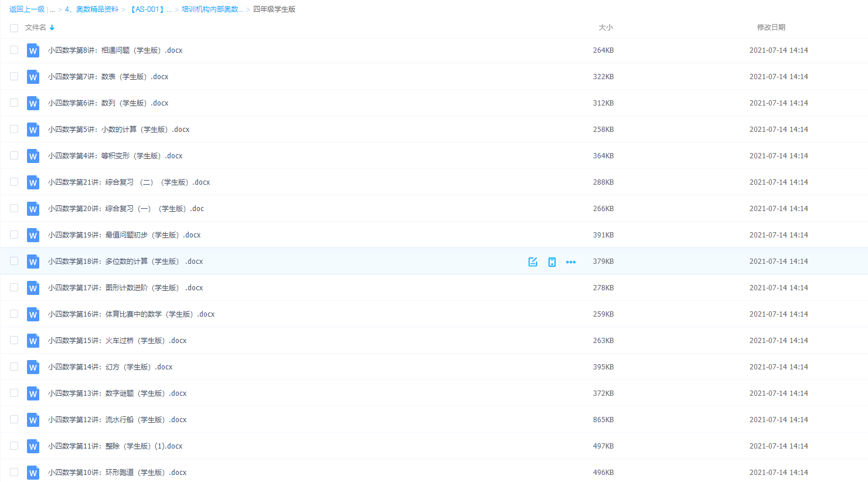This screenshot has height=482, width=868.
Task: Click the phone icon on the 第18讲 row
Action: click(552, 262)
